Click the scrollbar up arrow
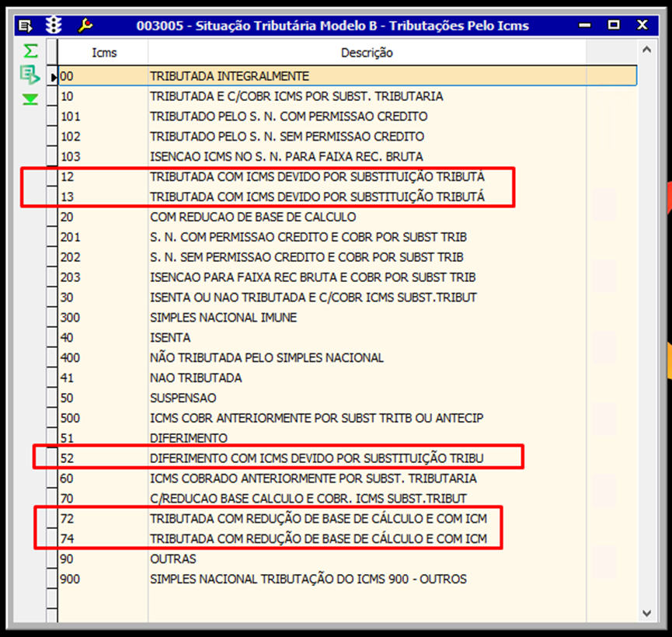The width and height of the screenshot is (672, 637). pyautogui.click(x=646, y=50)
